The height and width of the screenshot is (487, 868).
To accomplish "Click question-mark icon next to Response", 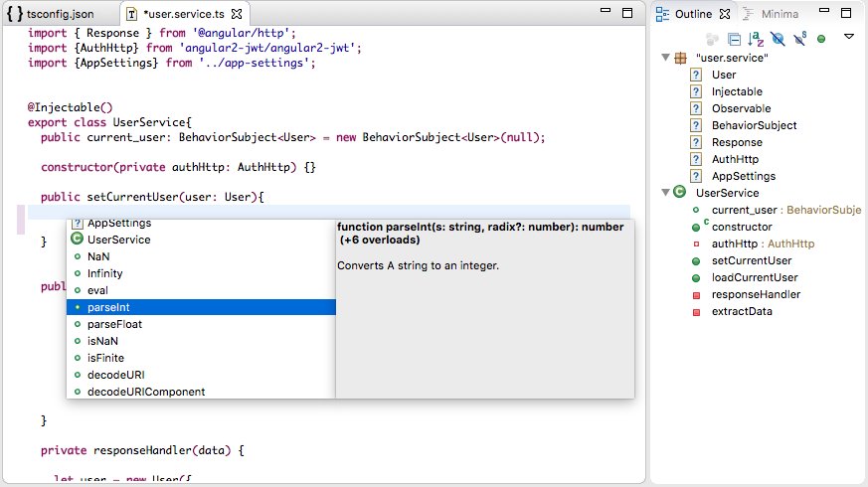I will click(696, 142).
